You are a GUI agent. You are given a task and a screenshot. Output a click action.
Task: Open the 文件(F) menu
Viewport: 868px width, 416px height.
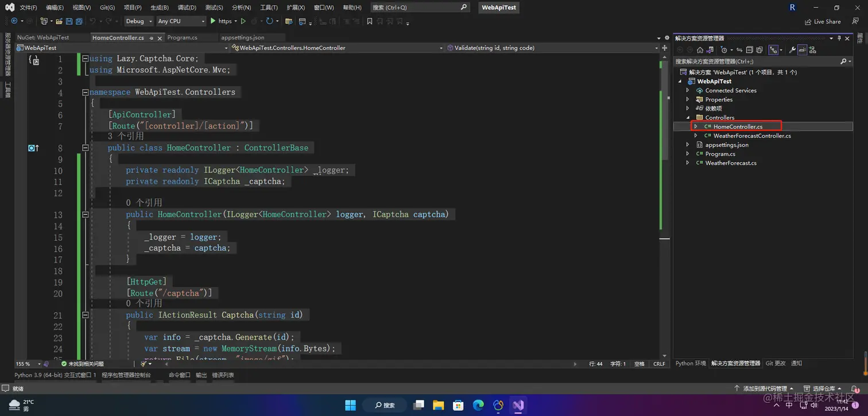(28, 7)
